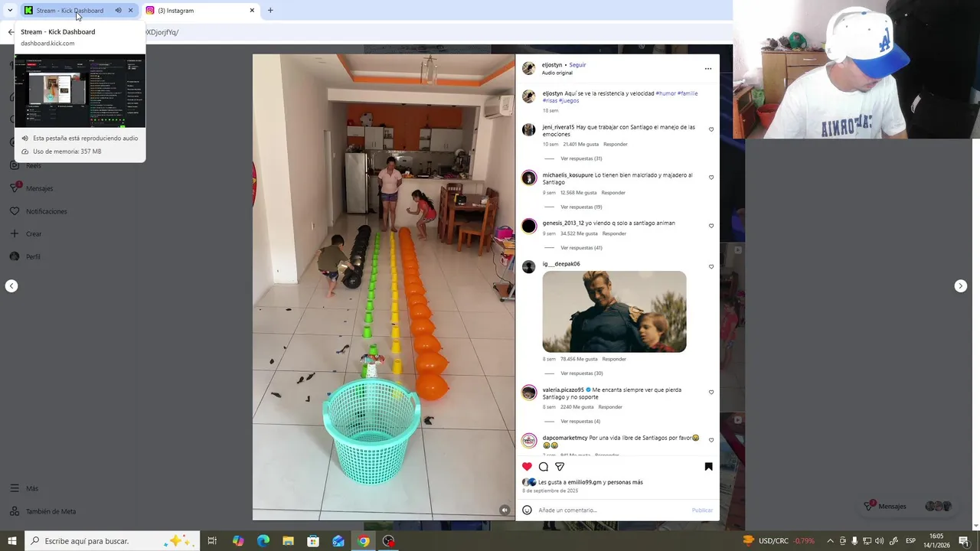Toggle the bookmark save icon on post
The height and width of the screenshot is (551, 980).
coord(708,467)
